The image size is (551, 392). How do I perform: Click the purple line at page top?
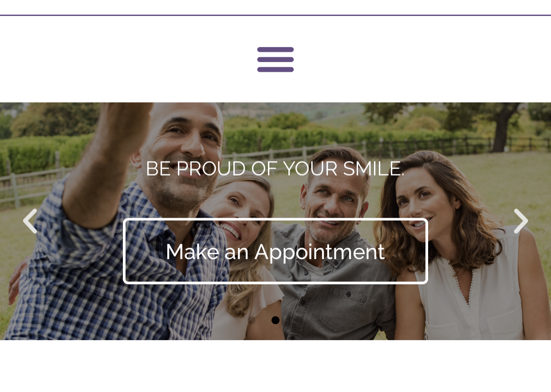[275, 15]
